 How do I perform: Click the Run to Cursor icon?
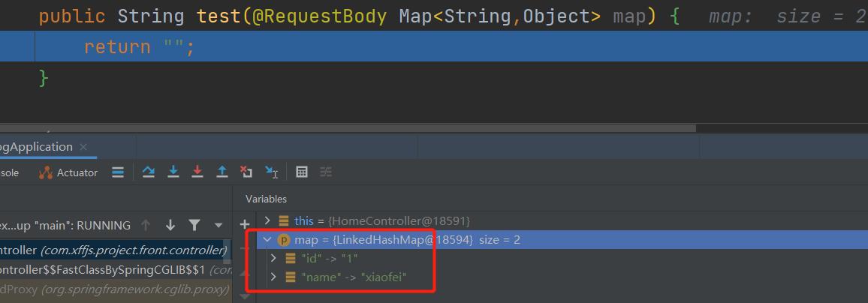271,172
